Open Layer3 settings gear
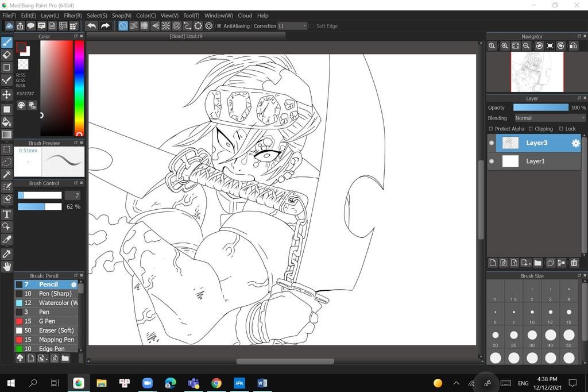This screenshot has height=392, width=588. click(575, 143)
